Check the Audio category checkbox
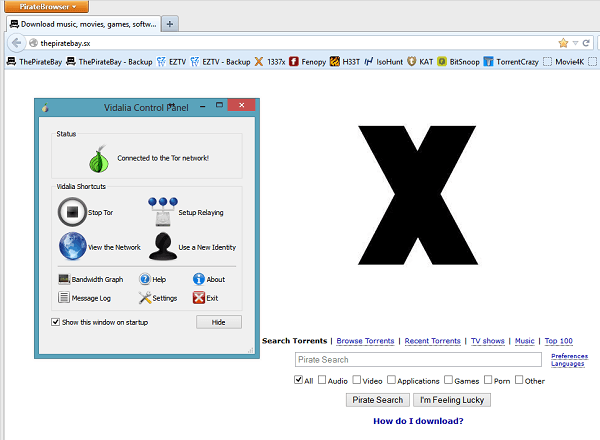Image resolution: width=600 pixels, height=440 pixels. point(322,380)
